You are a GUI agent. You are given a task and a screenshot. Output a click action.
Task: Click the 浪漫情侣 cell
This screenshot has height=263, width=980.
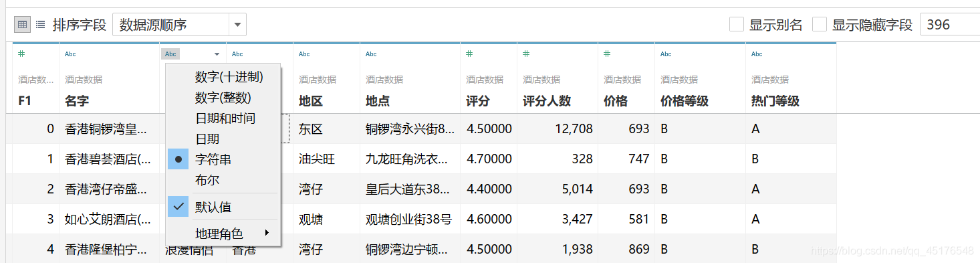(189, 251)
